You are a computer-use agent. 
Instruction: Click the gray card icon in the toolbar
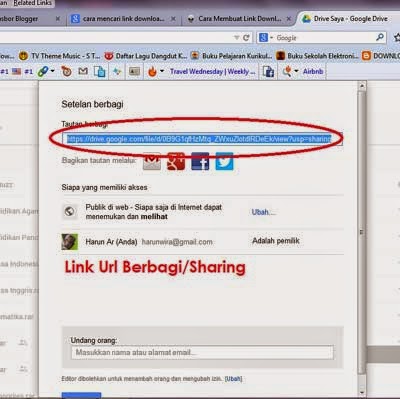[134, 71]
